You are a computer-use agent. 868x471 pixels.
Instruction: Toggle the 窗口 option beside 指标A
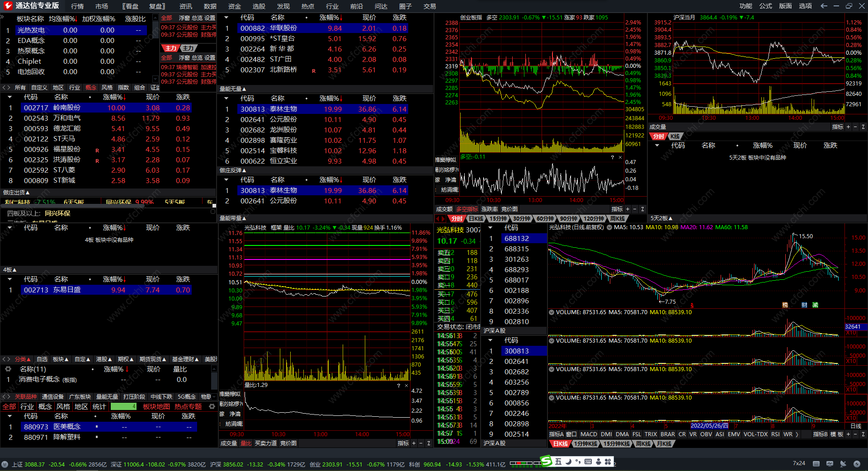click(x=571, y=434)
